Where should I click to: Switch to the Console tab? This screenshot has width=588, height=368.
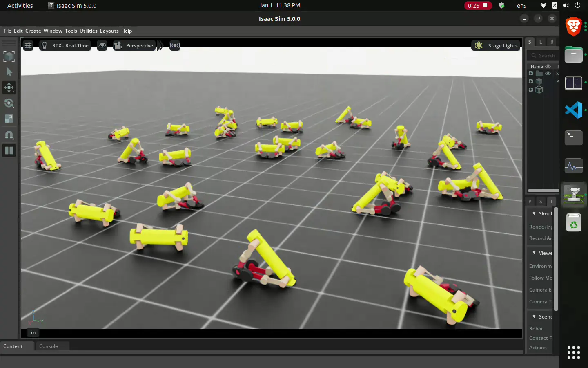49,346
